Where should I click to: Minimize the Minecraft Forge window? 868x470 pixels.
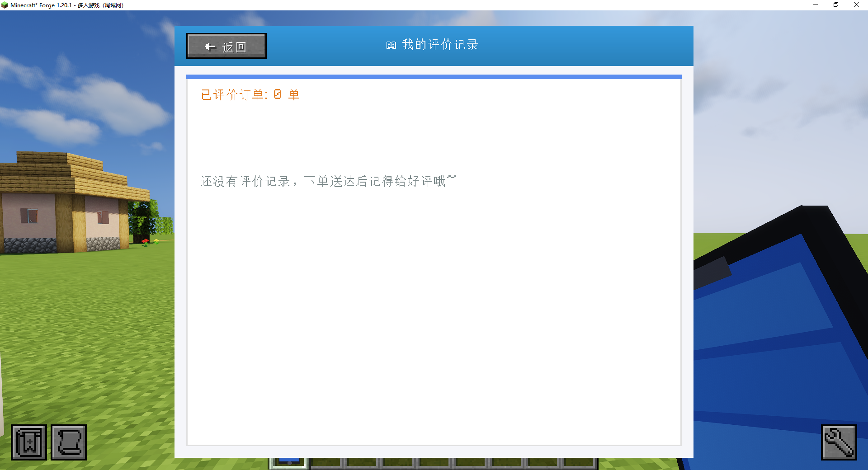tap(816, 5)
